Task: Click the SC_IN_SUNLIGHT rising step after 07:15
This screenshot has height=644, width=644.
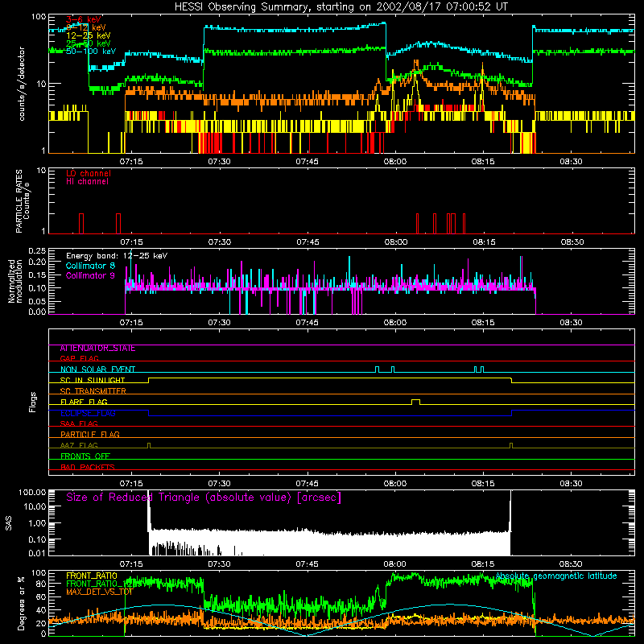Action: pos(149,380)
